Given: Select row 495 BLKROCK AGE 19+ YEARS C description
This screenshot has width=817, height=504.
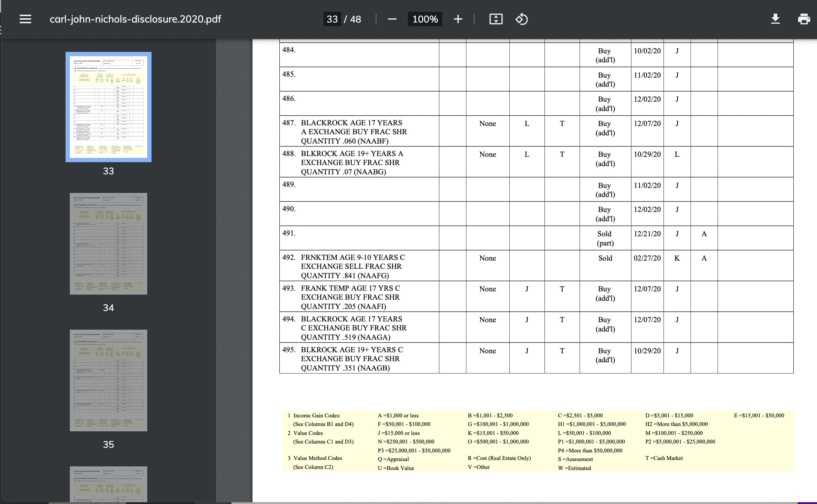Looking at the screenshot, I should pos(352,359).
